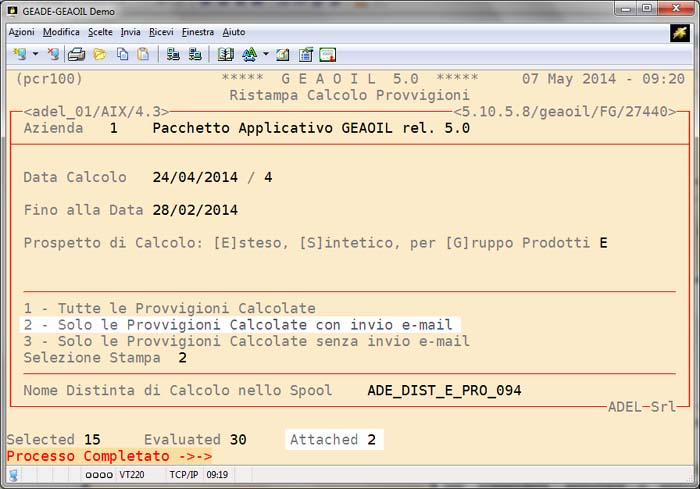Viewport: 700px width, 489px height.
Task: Click the Data Calcolo 24/04/2014 field
Action: click(197, 177)
